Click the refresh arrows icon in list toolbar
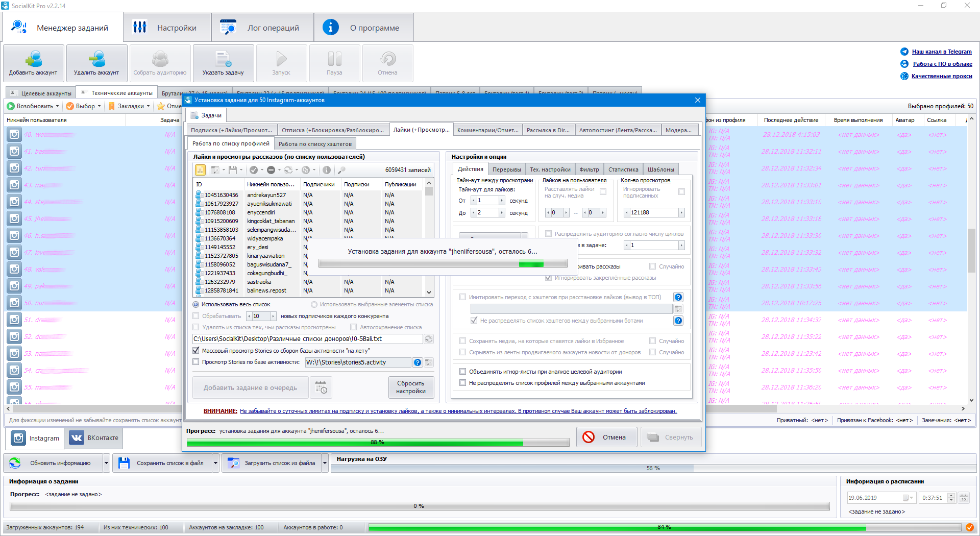Viewport: 980px width, 536px height. click(288, 170)
